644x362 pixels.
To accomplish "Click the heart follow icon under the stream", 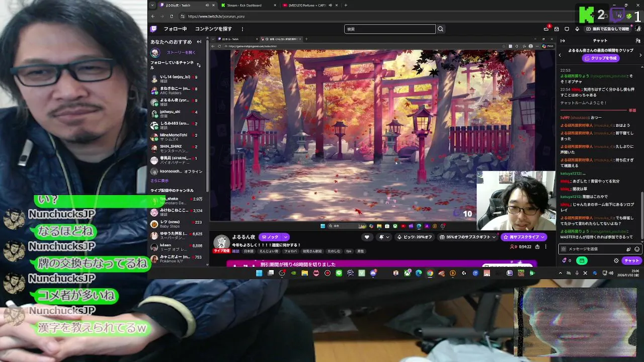I will click(367, 237).
